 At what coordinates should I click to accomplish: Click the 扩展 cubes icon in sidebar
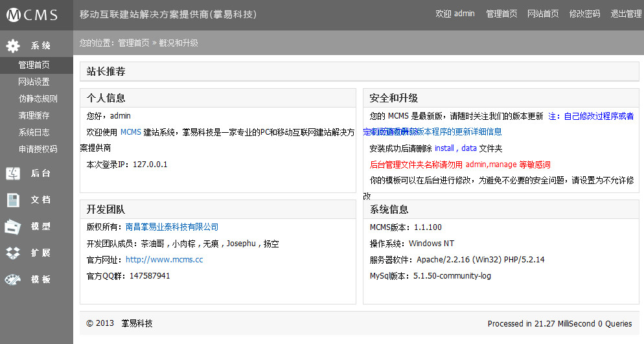pyautogui.click(x=13, y=253)
